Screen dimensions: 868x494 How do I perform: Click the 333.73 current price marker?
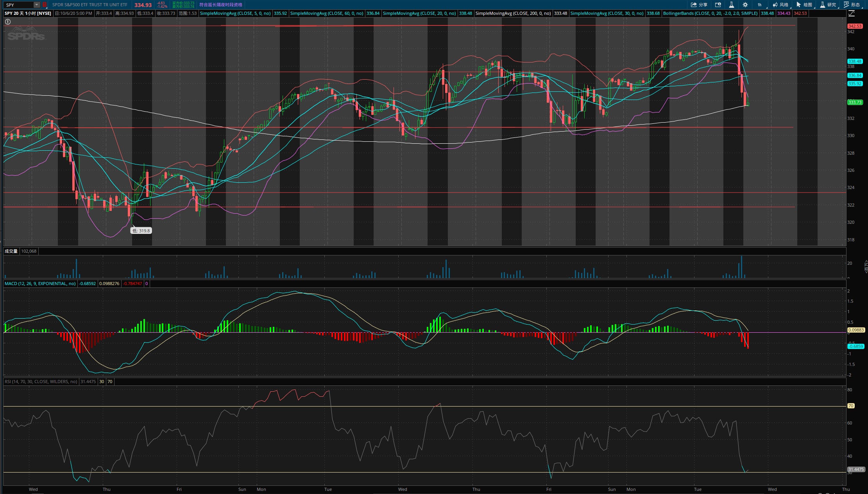click(x=854, y=102)
